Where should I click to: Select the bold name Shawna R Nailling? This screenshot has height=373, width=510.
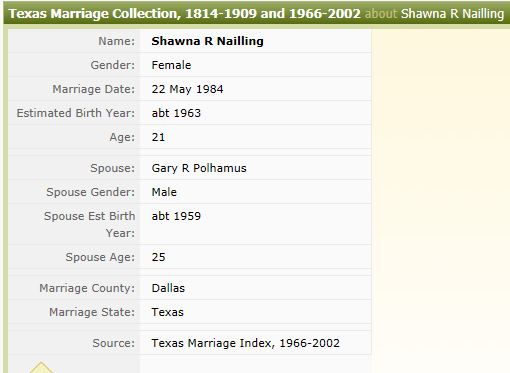(x=207, y=41)
